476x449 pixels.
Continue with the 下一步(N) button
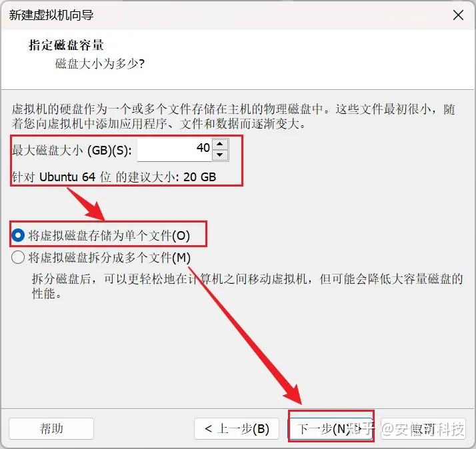pyautogui.click(x=330, y=428)
